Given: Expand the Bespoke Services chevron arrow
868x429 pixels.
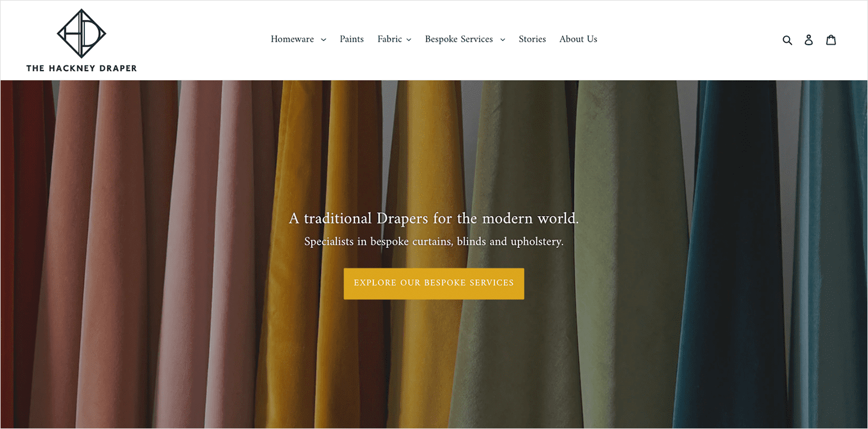Looking at the screenshot, I should [x=503, y=40].
